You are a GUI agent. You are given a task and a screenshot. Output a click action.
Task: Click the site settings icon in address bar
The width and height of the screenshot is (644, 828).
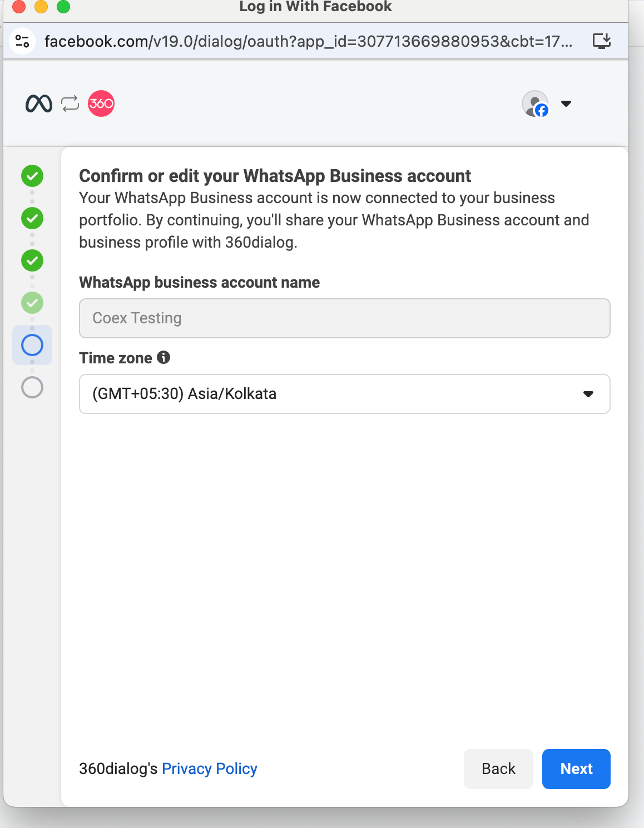[x=23, y=41]
